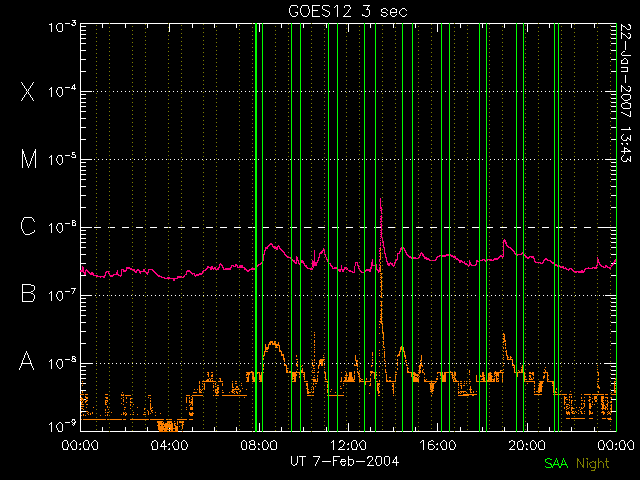The height and width of the screenshot is (480, 640).
Task: Click the 04:00 time axis label
Action: 170,444
